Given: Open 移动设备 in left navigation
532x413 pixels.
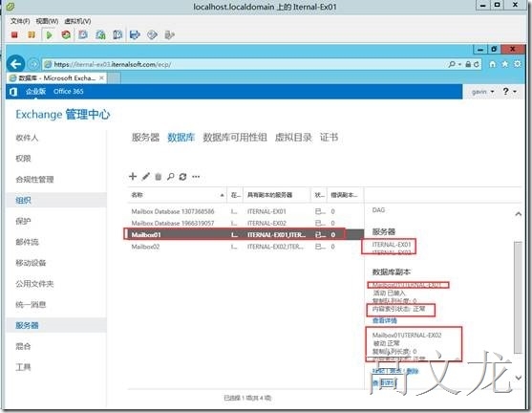Looking at the screenshot, I should pyautogui.click(x=31, y=263).
